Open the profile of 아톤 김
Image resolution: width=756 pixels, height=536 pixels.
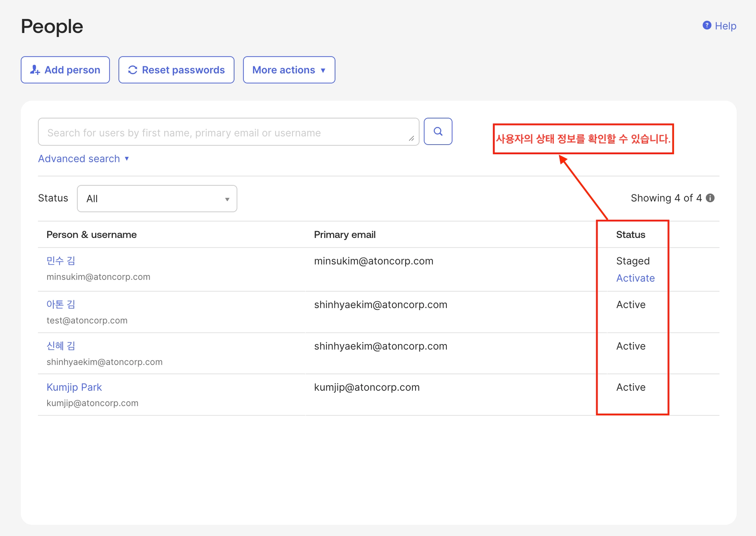point(61,304)
